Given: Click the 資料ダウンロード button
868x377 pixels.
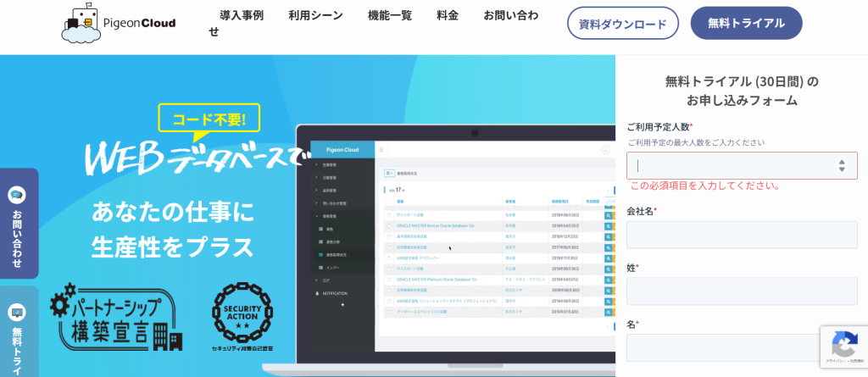Looking at the screenshot, I should [623, 23].
